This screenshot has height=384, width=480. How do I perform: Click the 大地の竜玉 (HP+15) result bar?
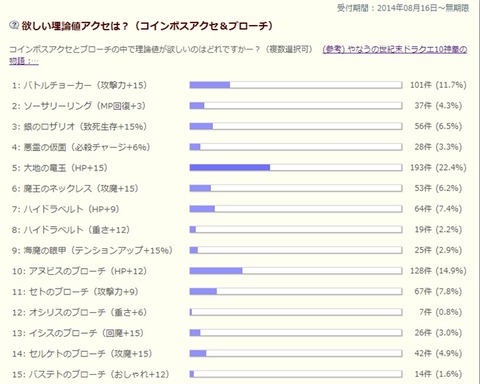296,168
